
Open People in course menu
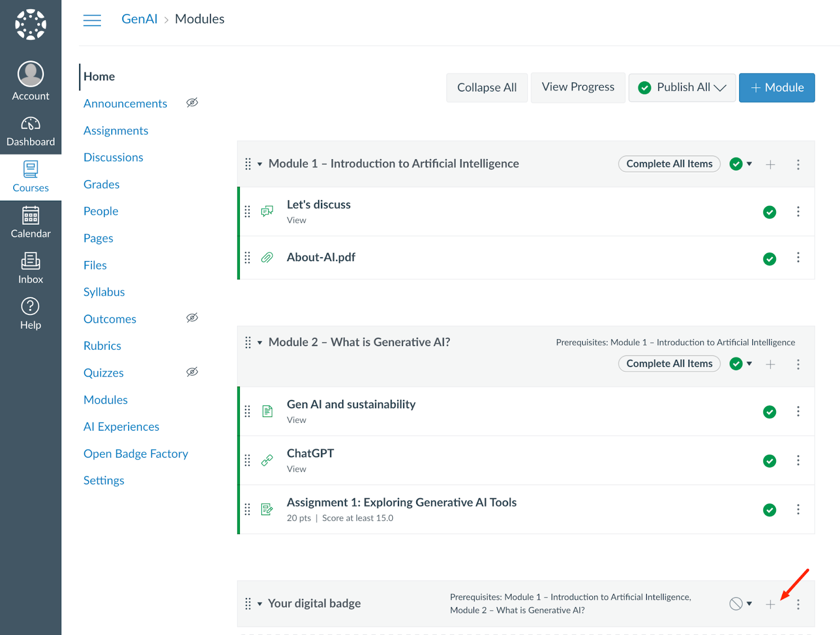(x=101, y=211)
